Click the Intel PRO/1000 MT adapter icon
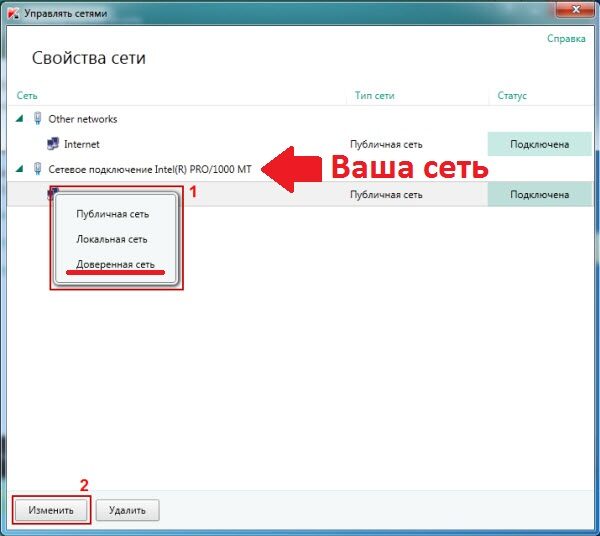The height and width of the screenshot is (536, 600). pyautogui.click(x=37, y=169)
